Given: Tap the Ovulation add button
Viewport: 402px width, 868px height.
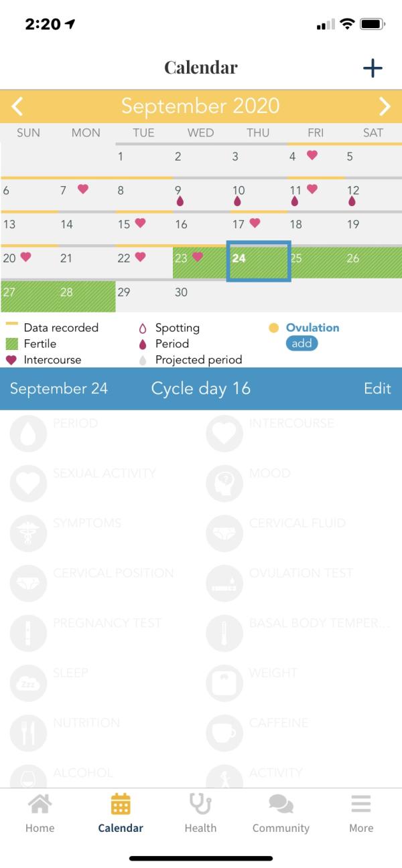Looking at the screenshot, I should [301, 343].
